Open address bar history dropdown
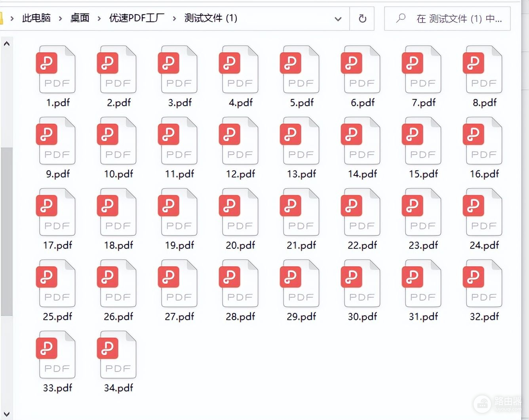529x420 pixels. click(x=338, y=19)
